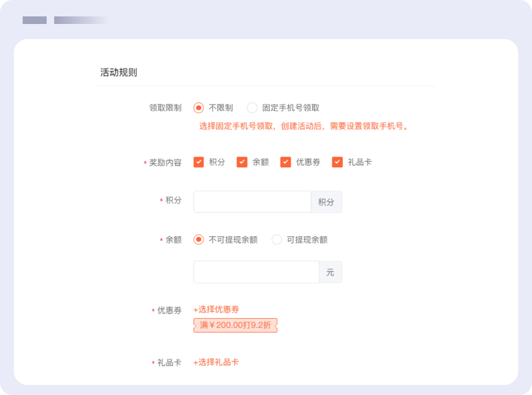Switch to 可提现余额 radio button
This screenshot has width=532, height=395.
click(277, 240)
